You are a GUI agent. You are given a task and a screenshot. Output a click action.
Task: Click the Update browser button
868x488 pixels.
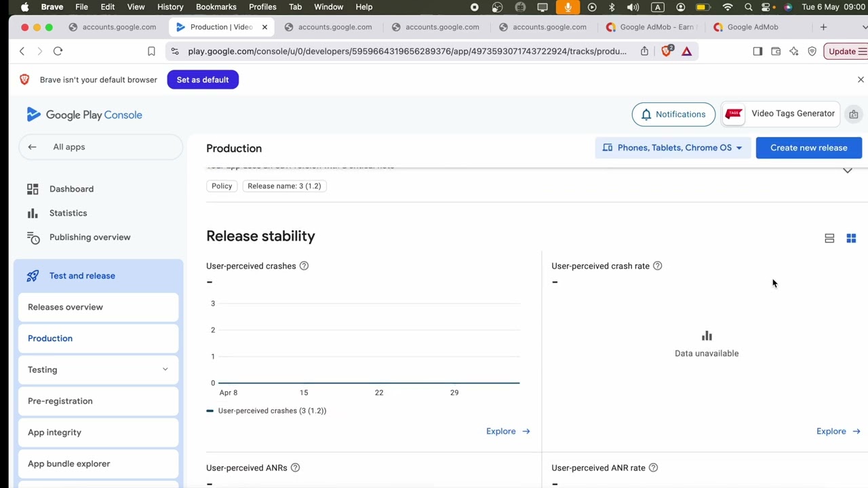846,51
